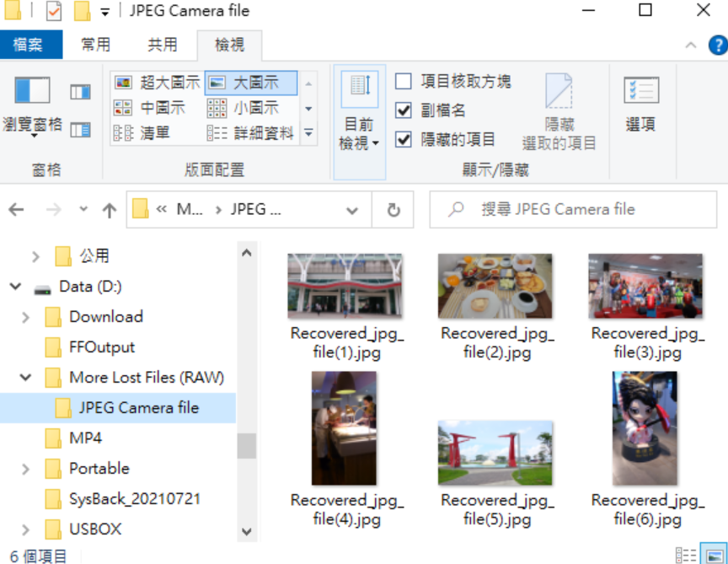Select Recovered_jpg_file(2).jpg thumbnail
728x564 pixels.
pos(495,286)
